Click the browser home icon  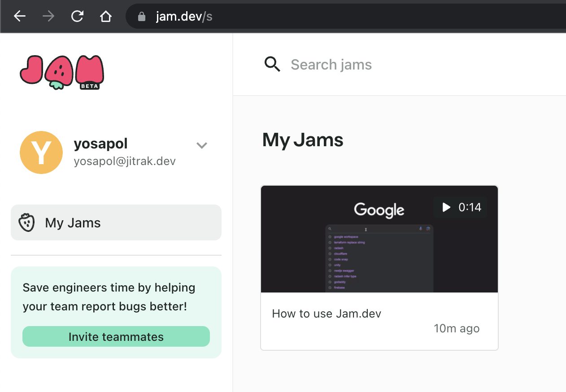(105, 17)
